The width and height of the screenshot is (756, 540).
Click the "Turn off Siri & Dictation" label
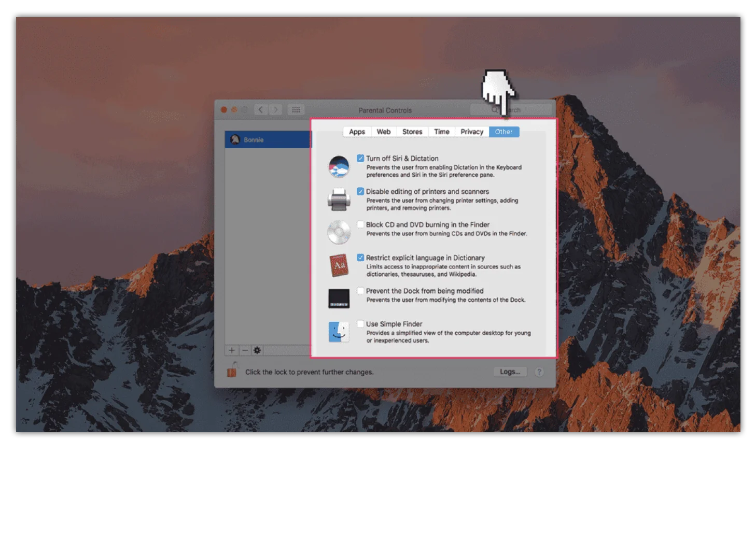pyautogui.click(x=402, y=159)
